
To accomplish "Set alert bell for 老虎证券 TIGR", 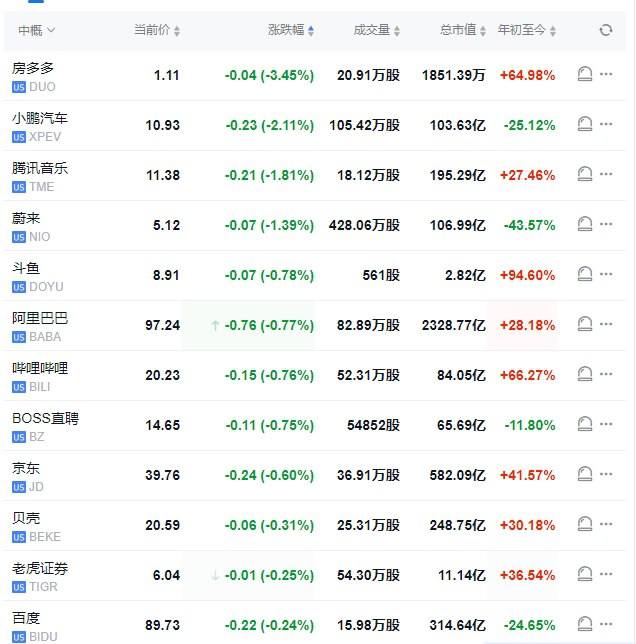I will pyautogui.click(x=585, y=574).
